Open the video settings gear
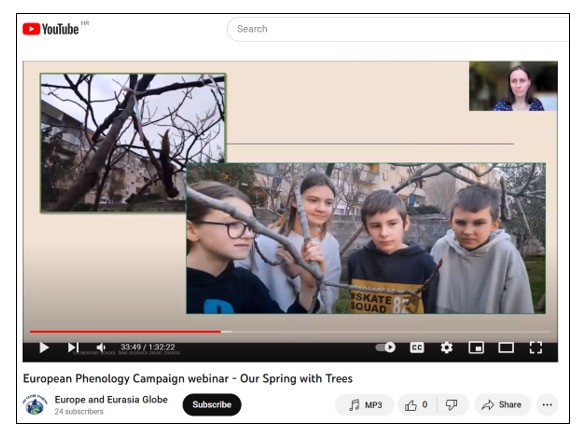Screen dimensions: 585x440 tap(447, 348)
